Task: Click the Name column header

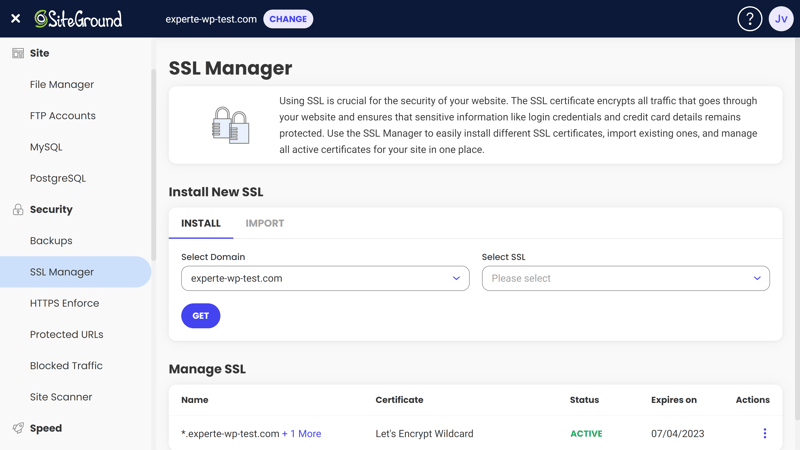Action: [x=194, y=400]
